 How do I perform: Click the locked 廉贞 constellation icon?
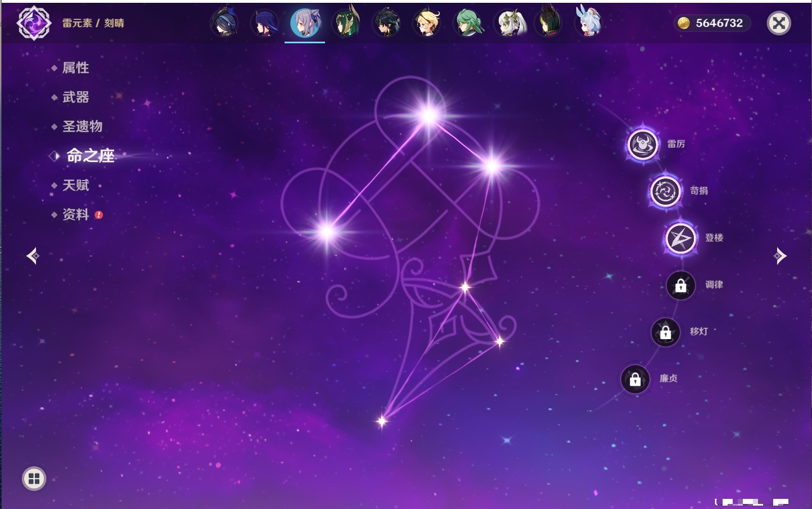coord(635,379)
